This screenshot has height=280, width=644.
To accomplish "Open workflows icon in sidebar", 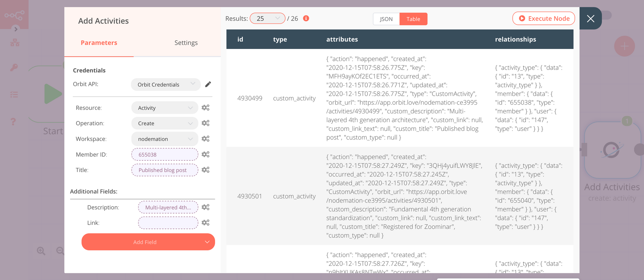I will tap(14, 43).
